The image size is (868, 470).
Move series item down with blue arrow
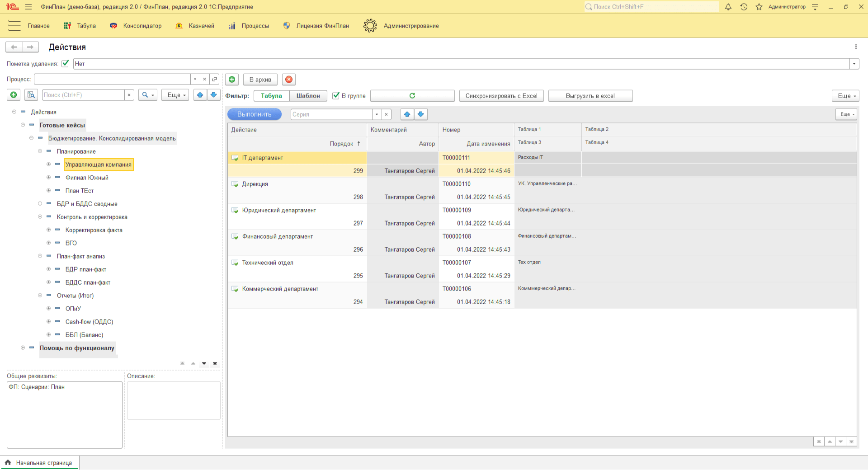pyautogui.click(x=421, y=114)
